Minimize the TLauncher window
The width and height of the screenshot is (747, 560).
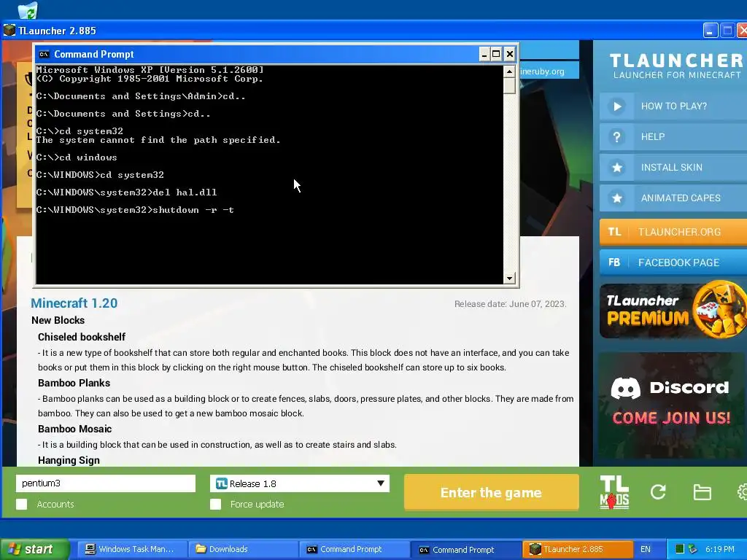[x=710, y=31]
